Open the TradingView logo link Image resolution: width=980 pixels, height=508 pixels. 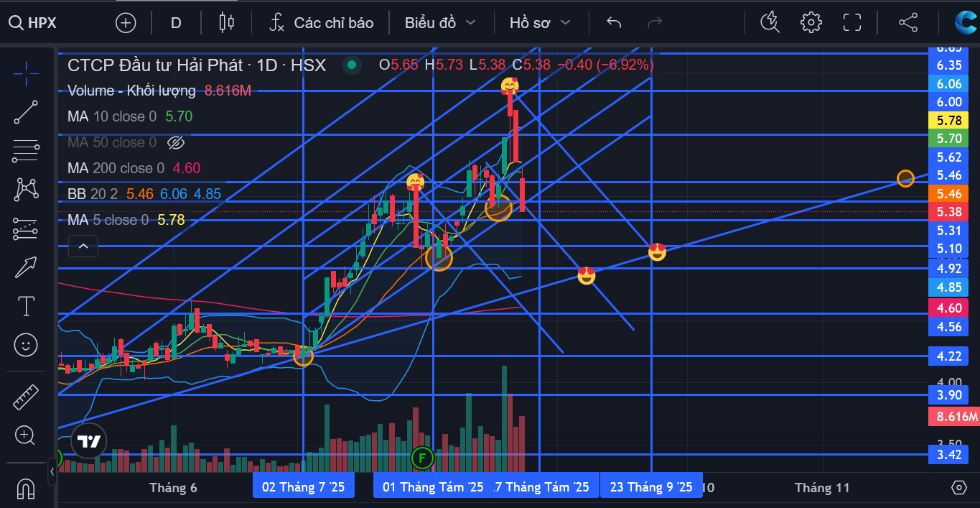pyautogui.click(x=89, y=441)
